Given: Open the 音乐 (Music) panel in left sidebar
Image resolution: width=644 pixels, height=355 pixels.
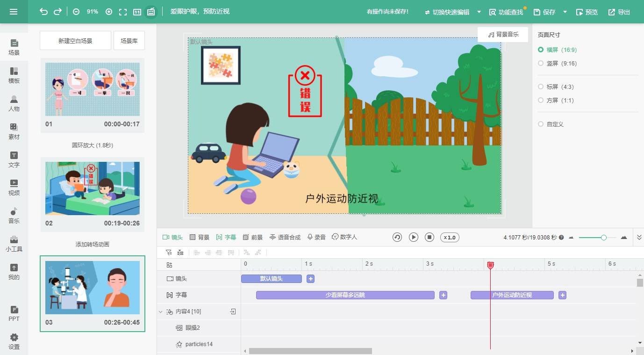Looking at the screenshot, I should [14, 214].
